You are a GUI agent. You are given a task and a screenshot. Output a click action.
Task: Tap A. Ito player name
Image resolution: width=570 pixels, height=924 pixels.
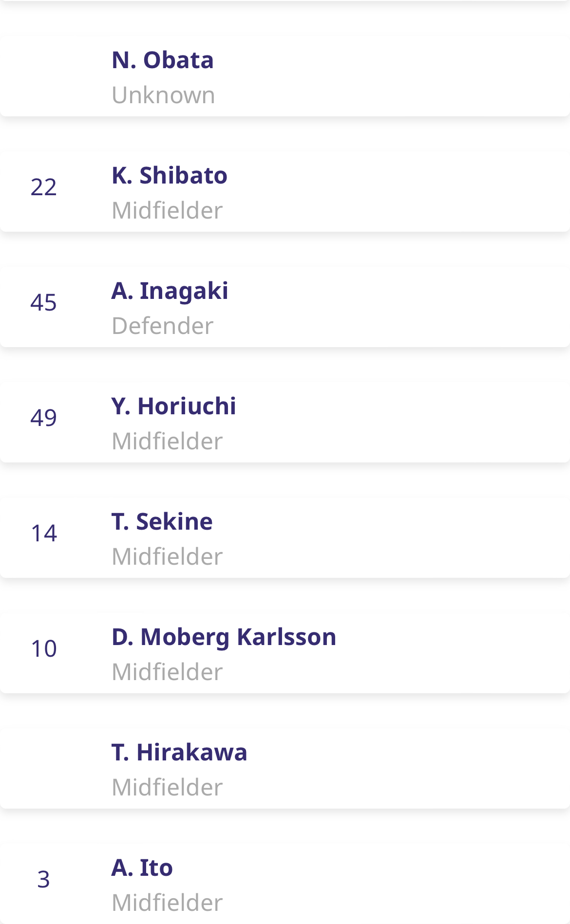(142, 868)
